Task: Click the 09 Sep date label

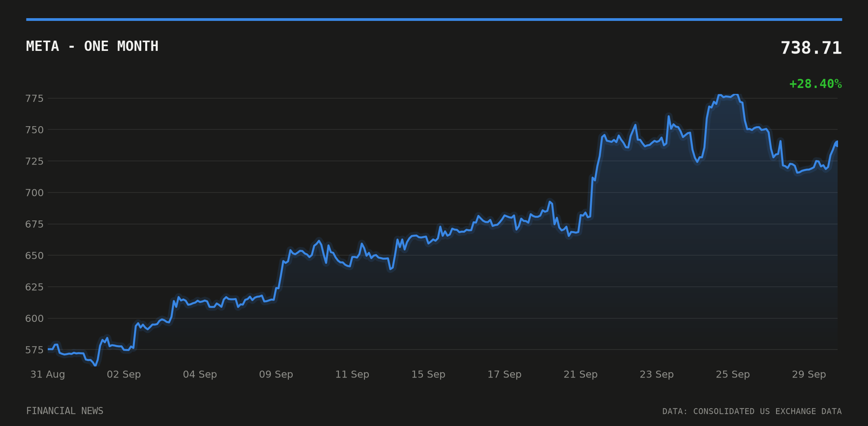Action: (276, 374)
